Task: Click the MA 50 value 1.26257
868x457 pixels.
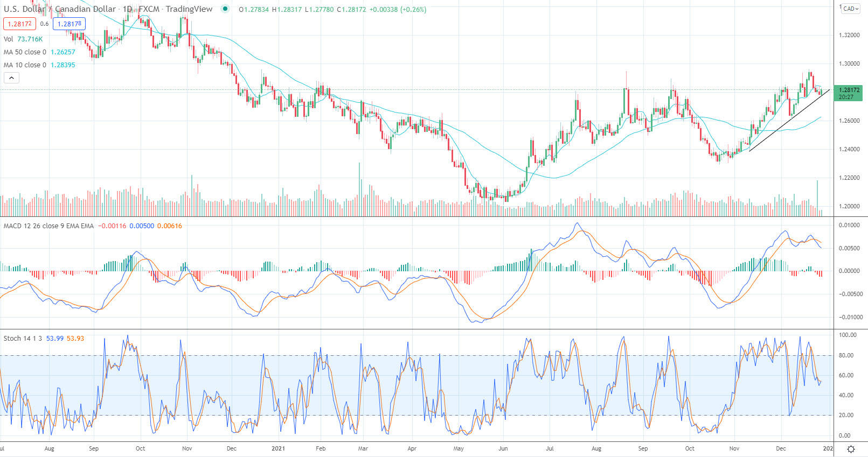Action: coord(63,52)
